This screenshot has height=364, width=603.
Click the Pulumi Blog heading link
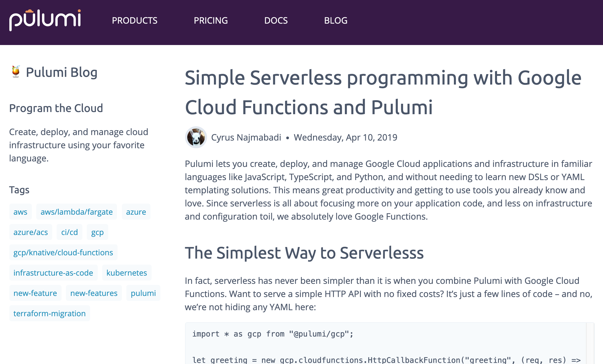tap(62, 72)
